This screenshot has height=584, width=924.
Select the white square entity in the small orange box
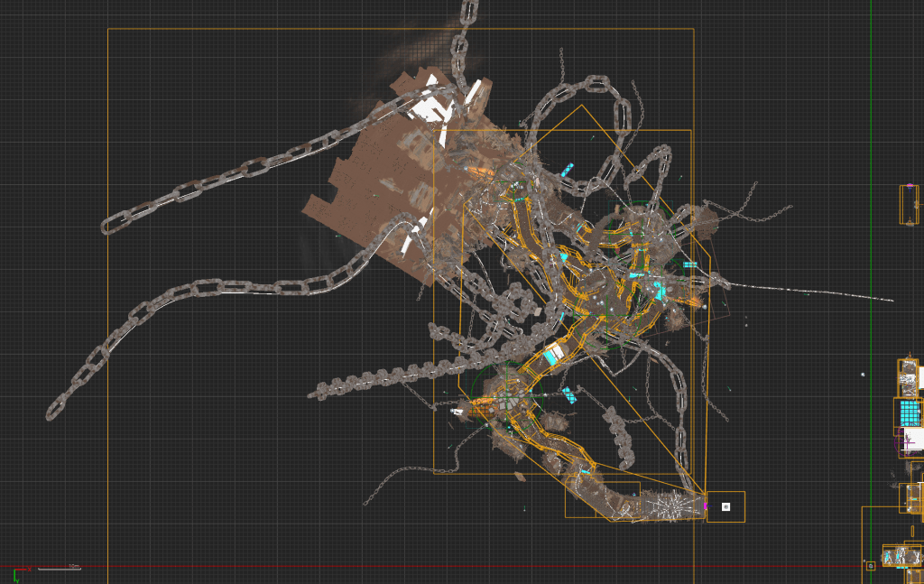click(x=725, y=506)
